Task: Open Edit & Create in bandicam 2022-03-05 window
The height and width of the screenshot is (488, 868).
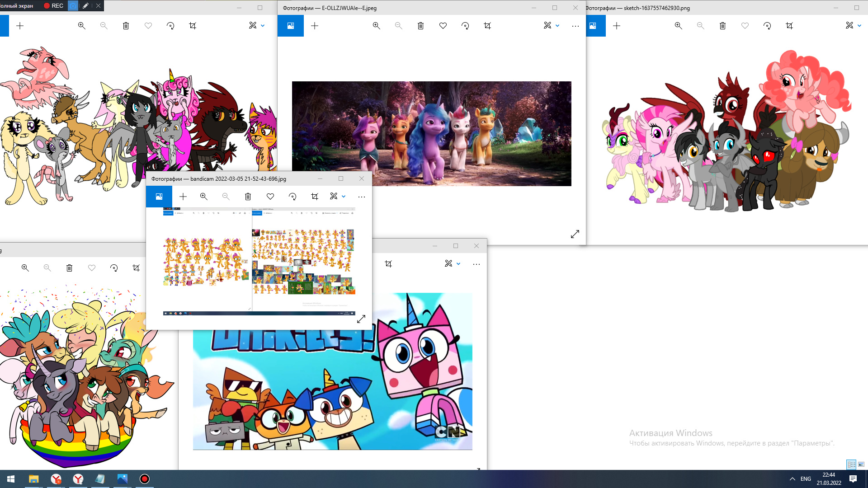Action: click(334, 196)
